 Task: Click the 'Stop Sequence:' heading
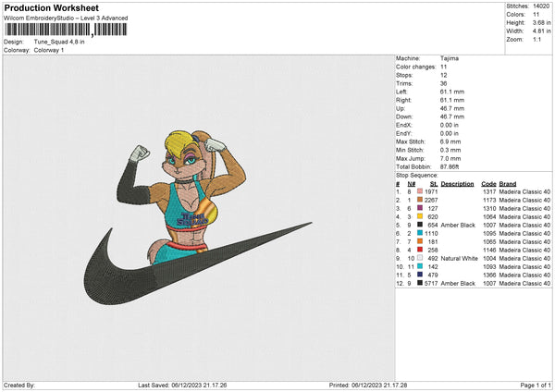pyautogui.click(x=417, y=176)
